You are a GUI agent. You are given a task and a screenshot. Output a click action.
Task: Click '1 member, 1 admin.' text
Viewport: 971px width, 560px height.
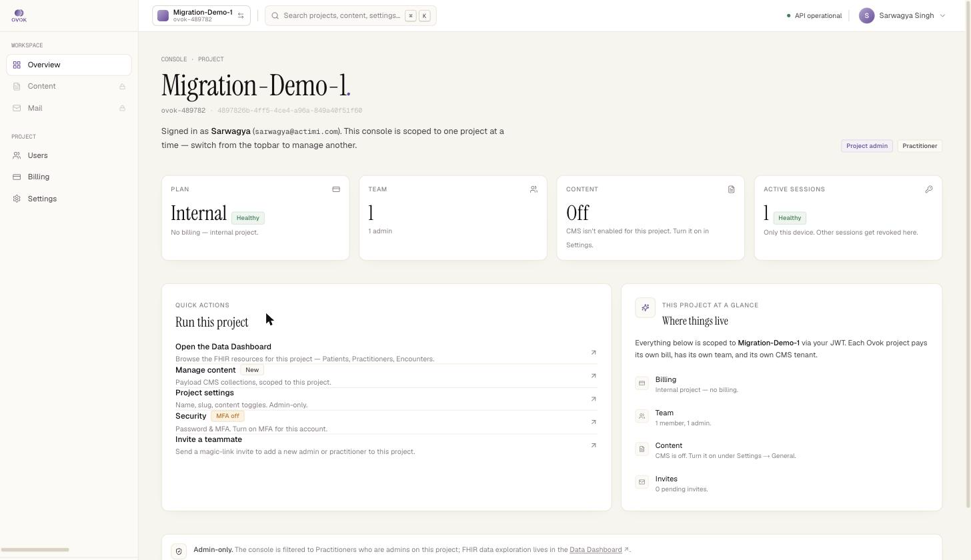[683, 423]
